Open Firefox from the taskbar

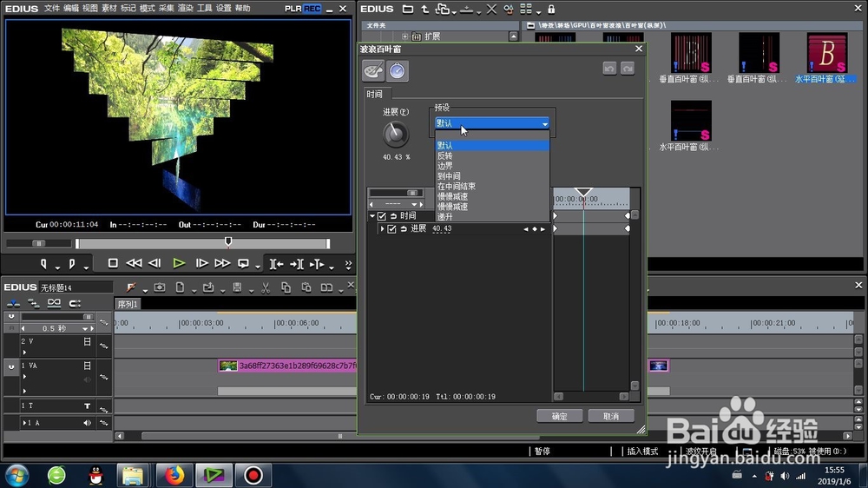click(x=174, y=475)
